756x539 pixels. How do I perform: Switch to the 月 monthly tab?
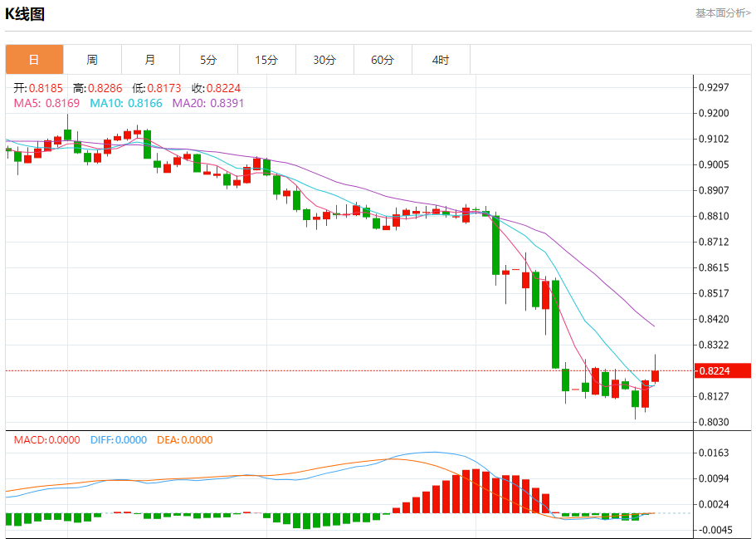(x=150, y=59)
